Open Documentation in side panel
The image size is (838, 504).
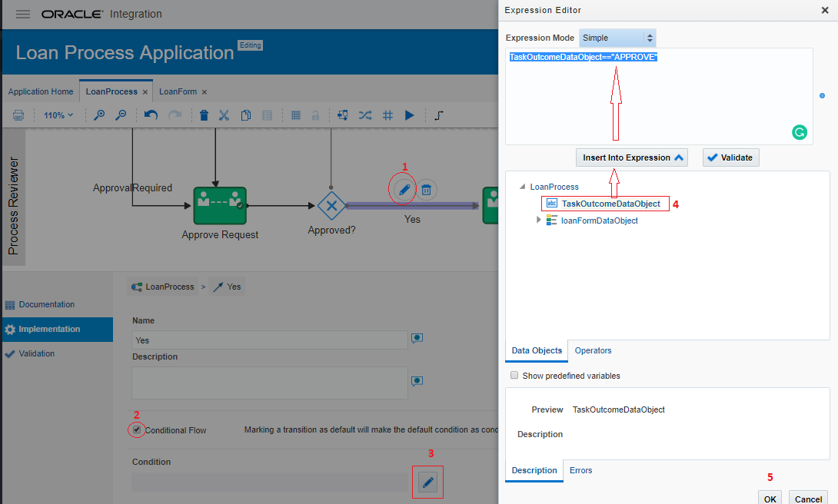click(46, 304)
